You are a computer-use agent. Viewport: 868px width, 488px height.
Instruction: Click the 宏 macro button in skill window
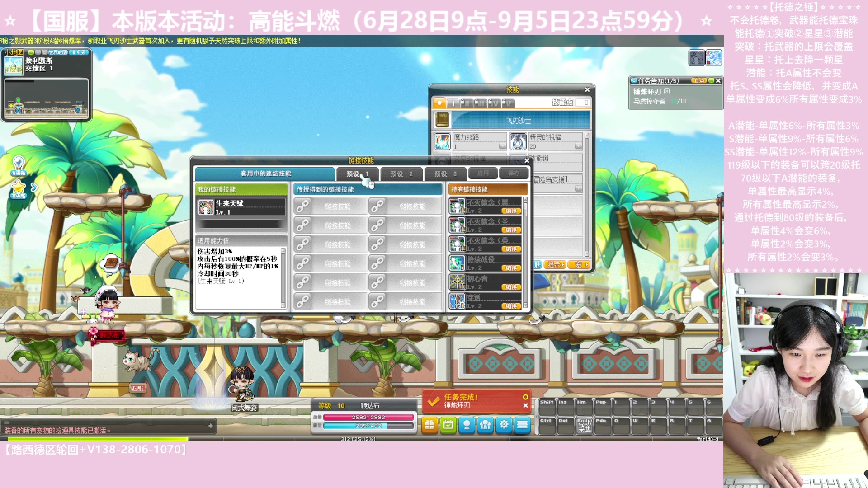579,265
